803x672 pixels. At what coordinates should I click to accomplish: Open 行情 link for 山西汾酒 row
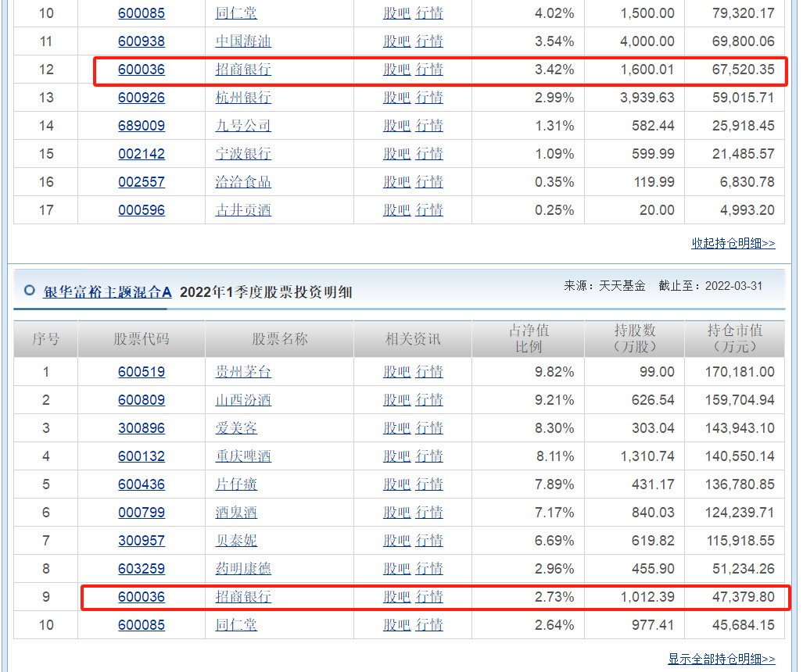[x=429, y=400]
